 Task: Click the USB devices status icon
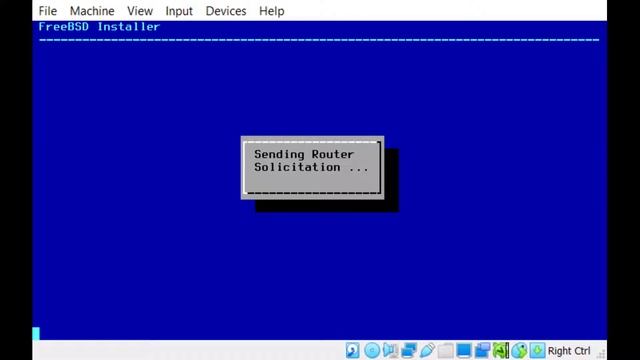(427, 351)
